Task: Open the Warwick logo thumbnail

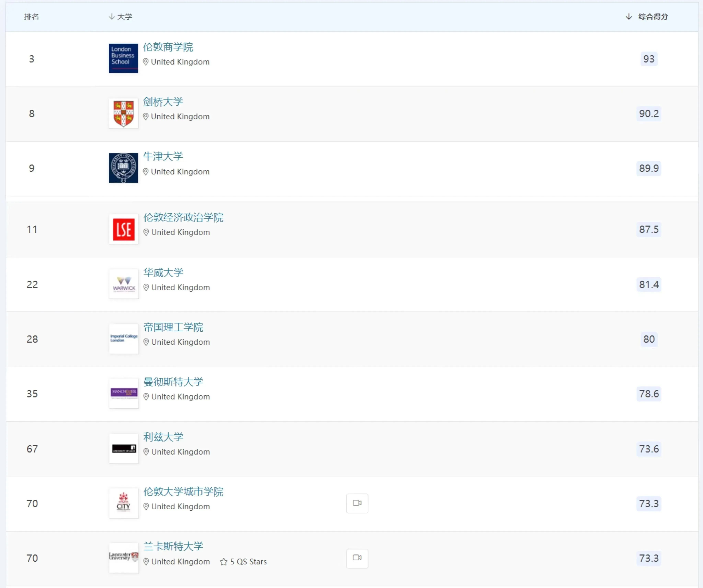Action: tap(124, 284)
